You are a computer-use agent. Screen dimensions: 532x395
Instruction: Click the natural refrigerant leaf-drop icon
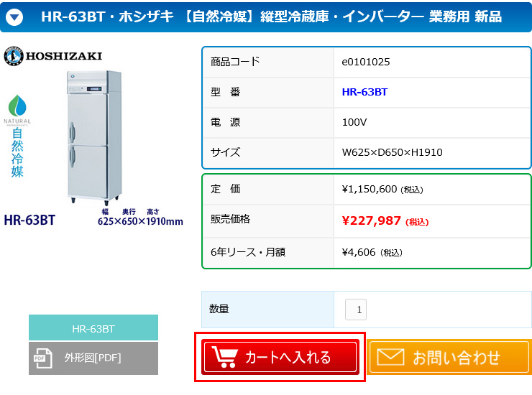tap(17, 106)
